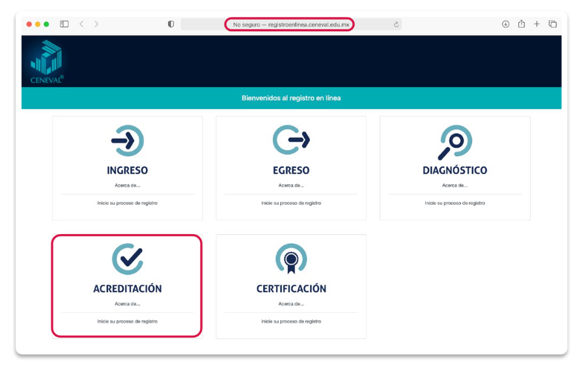Start registration under Acreditación card
Viewport: 588px width, 372px height.
point(127,321)
